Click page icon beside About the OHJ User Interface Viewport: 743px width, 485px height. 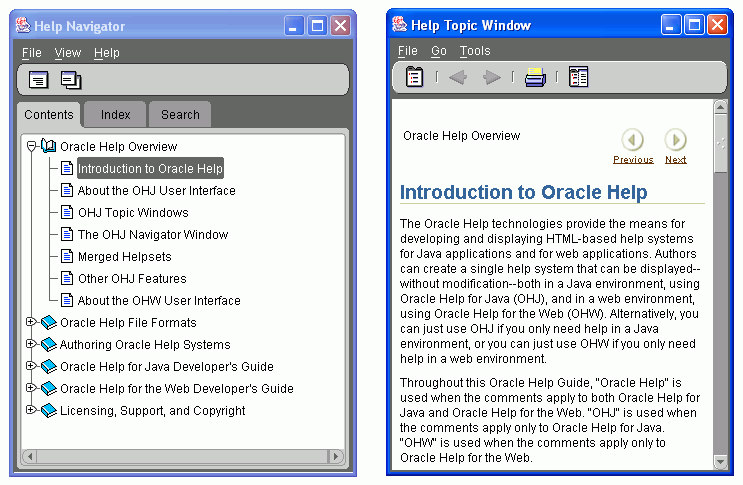(67, 190)
